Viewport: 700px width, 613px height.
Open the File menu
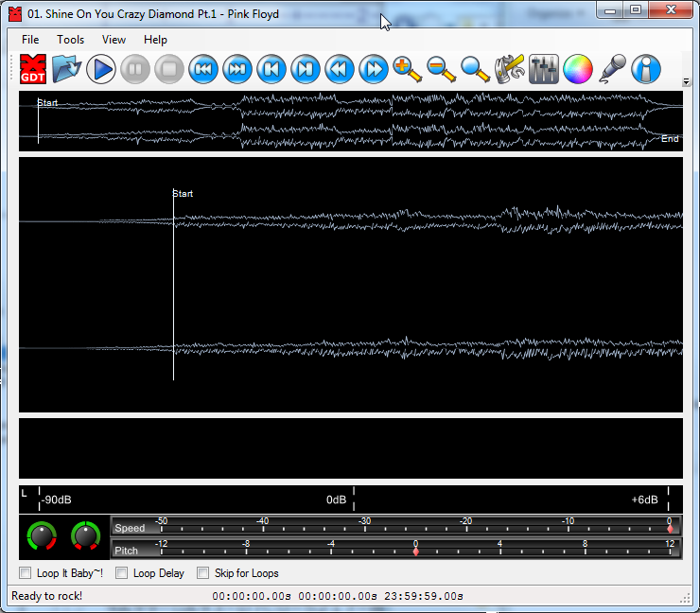pos(30,40)
